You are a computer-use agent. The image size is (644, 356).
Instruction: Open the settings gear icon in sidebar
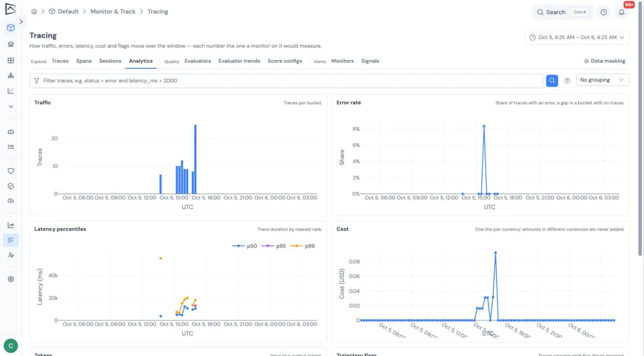pyautogui.click(x=11, y=279)
